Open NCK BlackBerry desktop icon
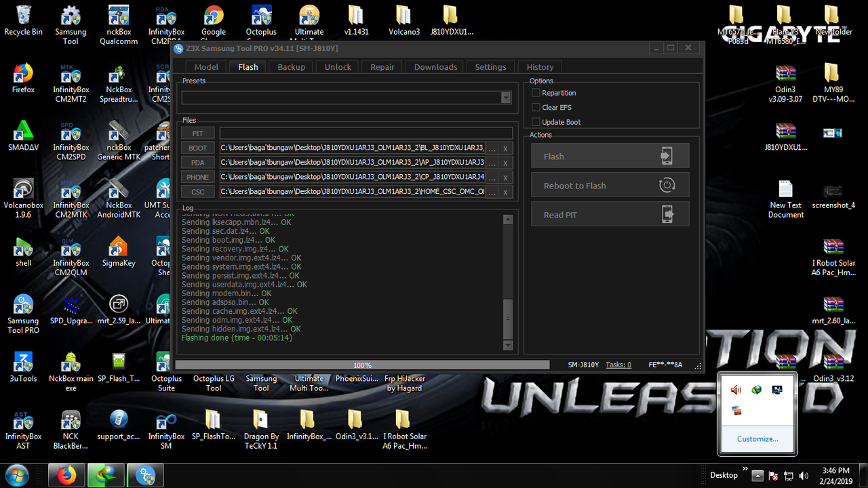 (71, 430)
